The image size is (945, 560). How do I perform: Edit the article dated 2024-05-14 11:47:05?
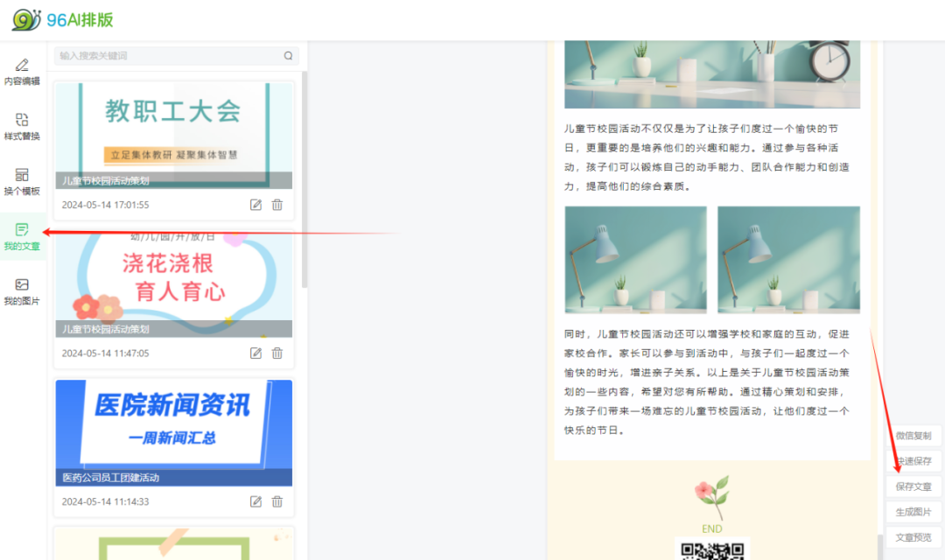tap(256, 353)
